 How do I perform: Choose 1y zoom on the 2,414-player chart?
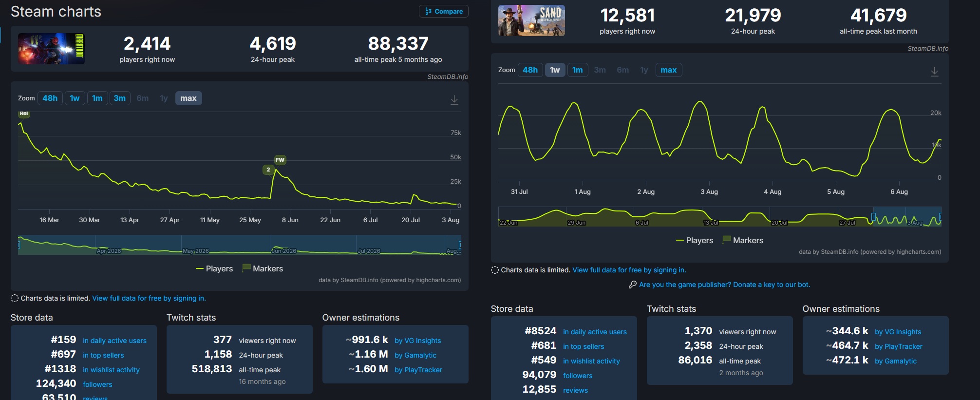click(164, 98)
